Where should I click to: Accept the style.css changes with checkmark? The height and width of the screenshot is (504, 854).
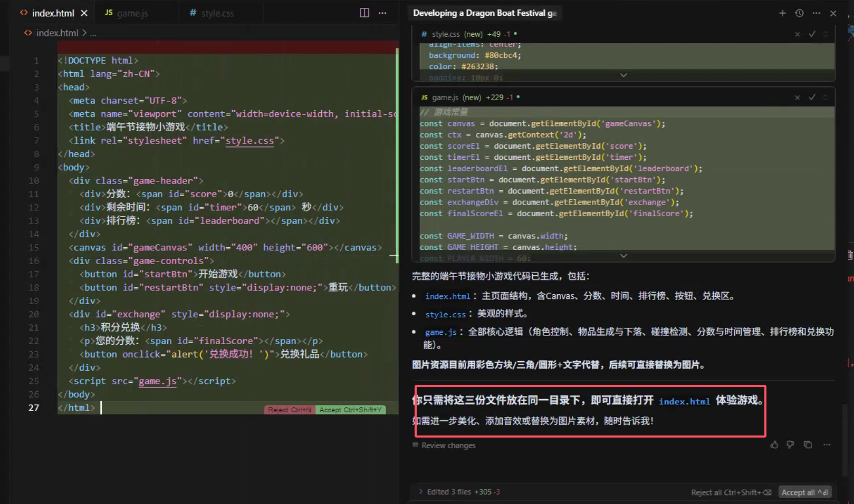(x=812, y=34)
